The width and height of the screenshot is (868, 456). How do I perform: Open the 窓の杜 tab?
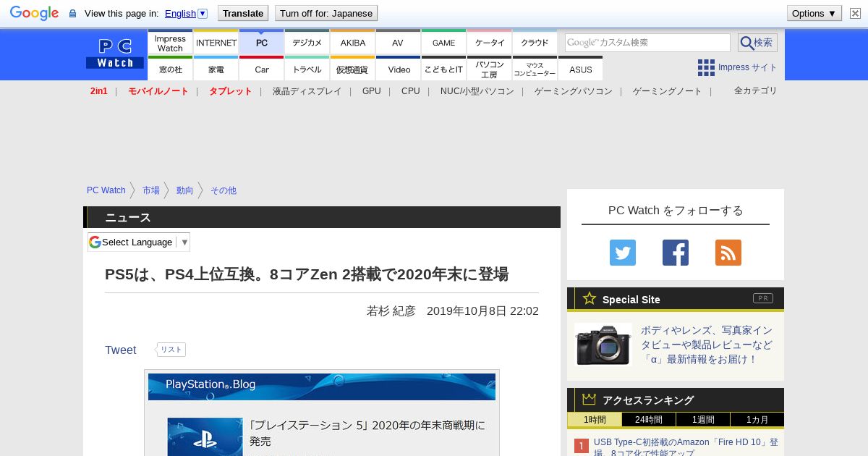point(170,69)
